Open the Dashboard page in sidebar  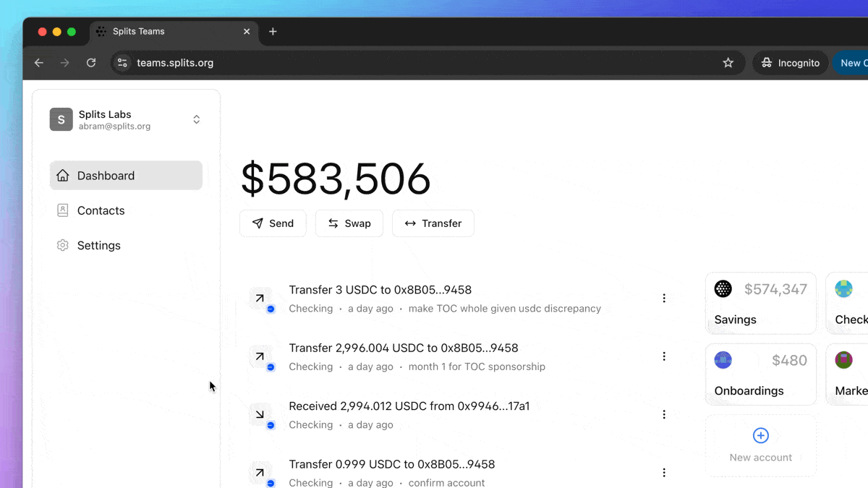(x=126, y=176)
